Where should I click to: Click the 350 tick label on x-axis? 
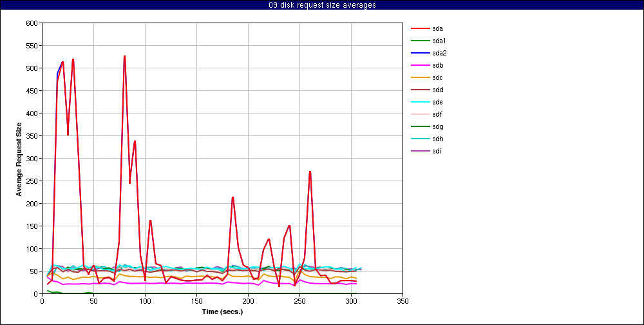[403, 300]
